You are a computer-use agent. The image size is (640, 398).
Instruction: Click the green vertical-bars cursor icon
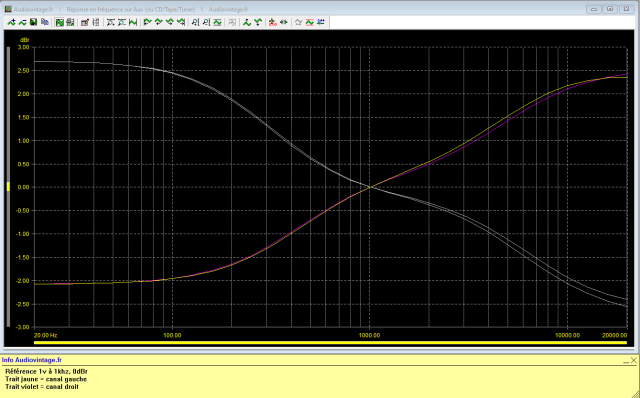pos(133,22)
